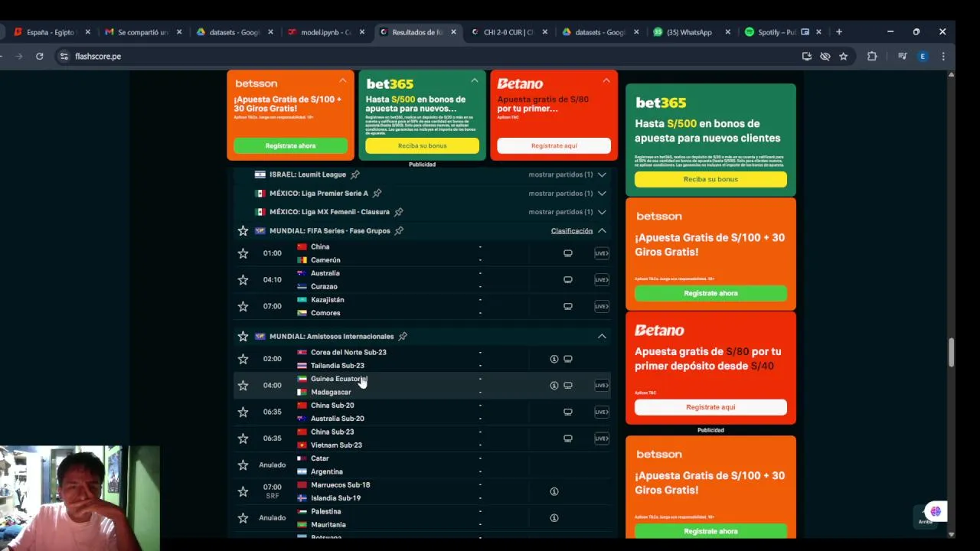This screenshot has width=980, height=551.
Task: Open TV icon for China vs Camerún
Action: (x=568, y=253)
